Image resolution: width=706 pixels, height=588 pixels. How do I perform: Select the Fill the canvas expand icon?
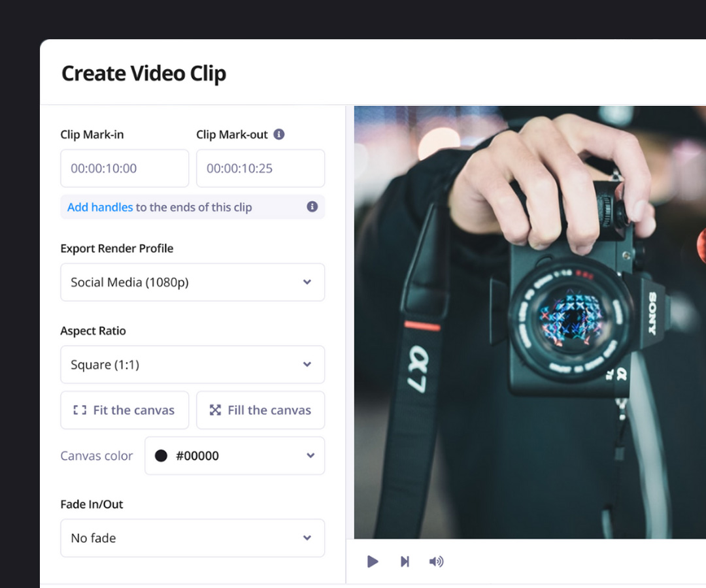pos(214,410)
